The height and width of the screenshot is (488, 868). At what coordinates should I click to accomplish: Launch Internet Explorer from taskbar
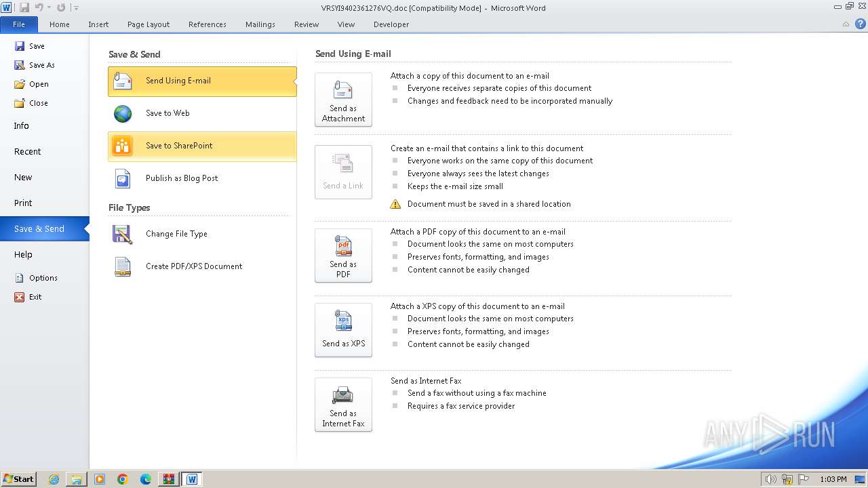point(54,479)
